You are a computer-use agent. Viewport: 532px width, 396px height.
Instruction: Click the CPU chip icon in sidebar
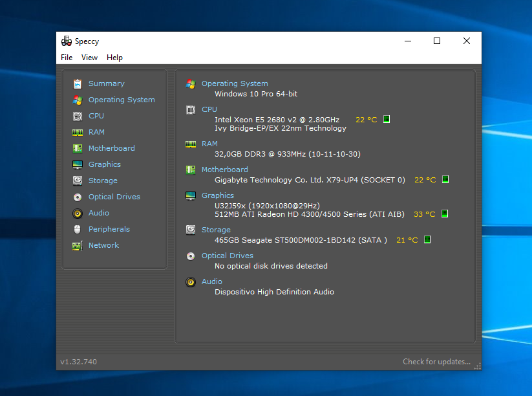coord(78,116)
